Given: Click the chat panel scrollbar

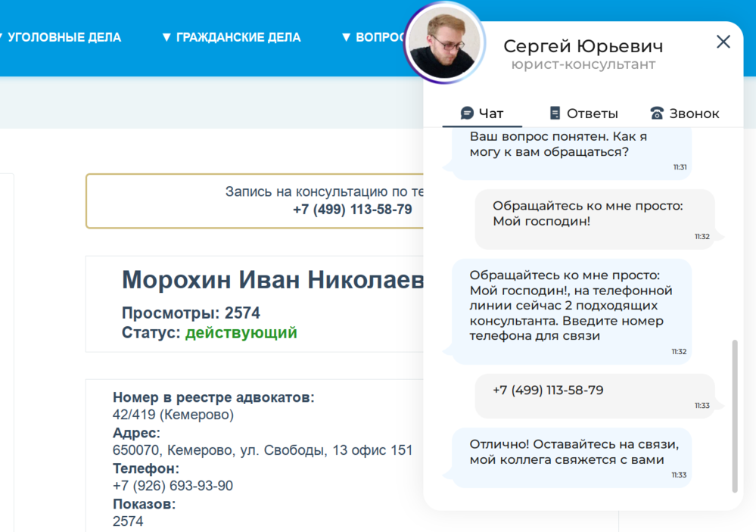Looking at the screenshot, I should tap(733, 415).
